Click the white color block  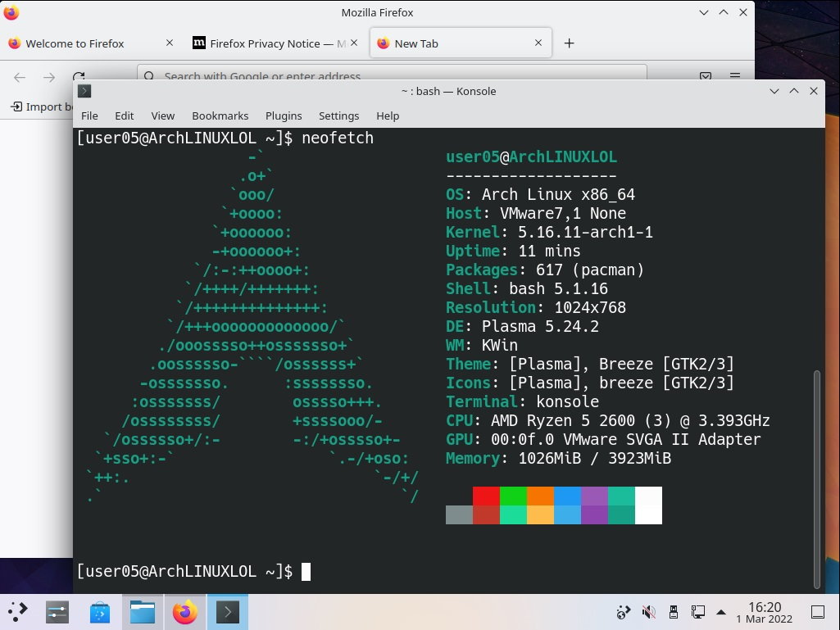click(649, 505)
